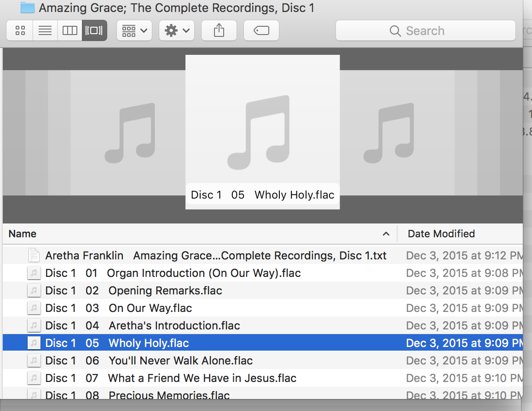The image size is (532, 411).
Task: Select Disc 1 08 Precious Memories.flac
Action: (263, 393)
